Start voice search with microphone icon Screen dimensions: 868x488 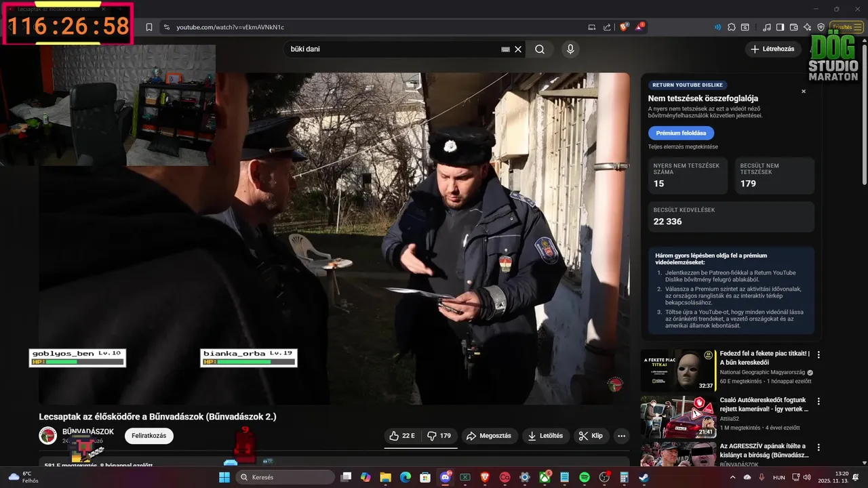pos(570,49)
